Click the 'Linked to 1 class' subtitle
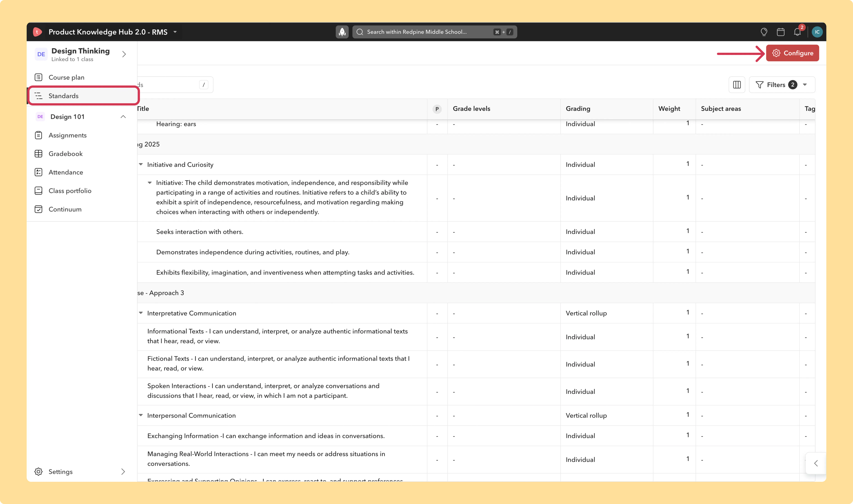This screenshot has width=853, height=504. [x=72, y=59]
